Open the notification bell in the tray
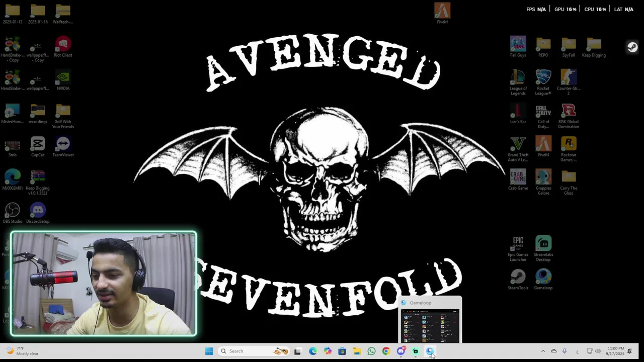 pos(629,351)
